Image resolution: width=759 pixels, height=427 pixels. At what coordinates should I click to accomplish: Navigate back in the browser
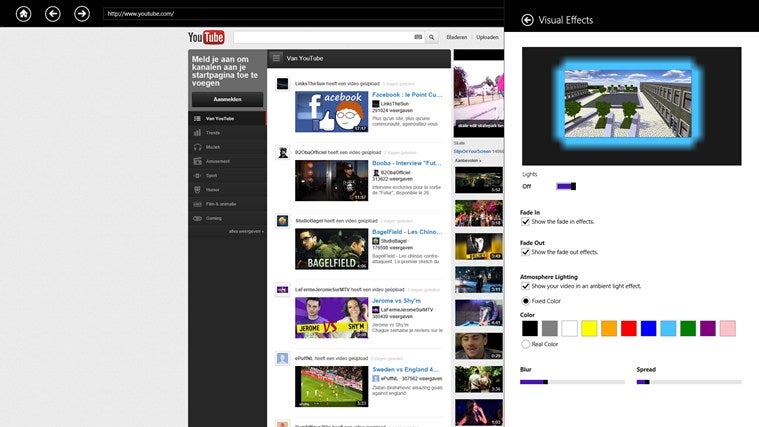point(53,14)
